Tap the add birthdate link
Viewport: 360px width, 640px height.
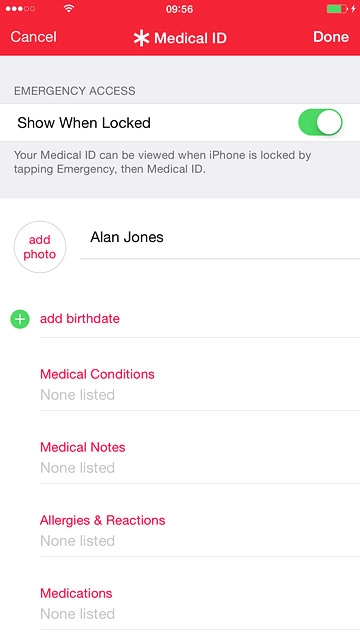coord(80,318)
